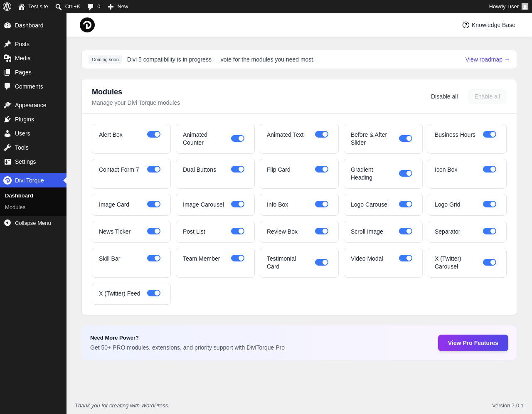Open the search magnifier icon Ctrl+K
This screenshot has width=532, height=414.
point(59,7)
